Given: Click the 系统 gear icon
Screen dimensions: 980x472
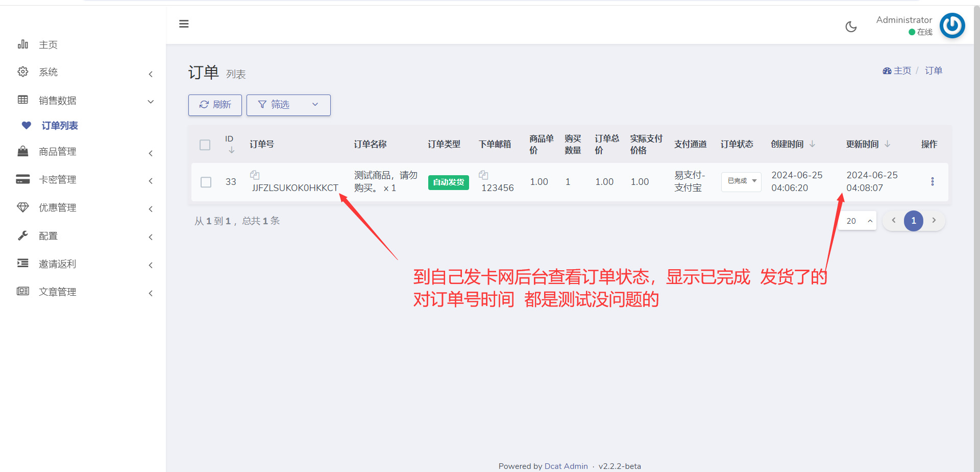Looking at the screenshot, I should 23,72.
